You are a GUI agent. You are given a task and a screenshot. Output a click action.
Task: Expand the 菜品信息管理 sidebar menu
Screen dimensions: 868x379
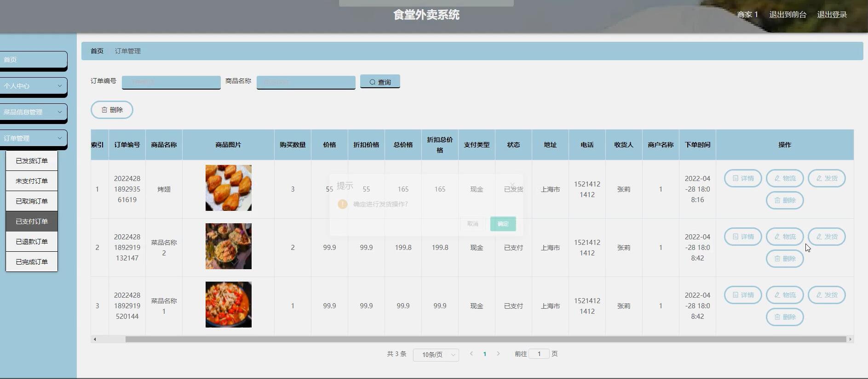click(x=33, y=112)
